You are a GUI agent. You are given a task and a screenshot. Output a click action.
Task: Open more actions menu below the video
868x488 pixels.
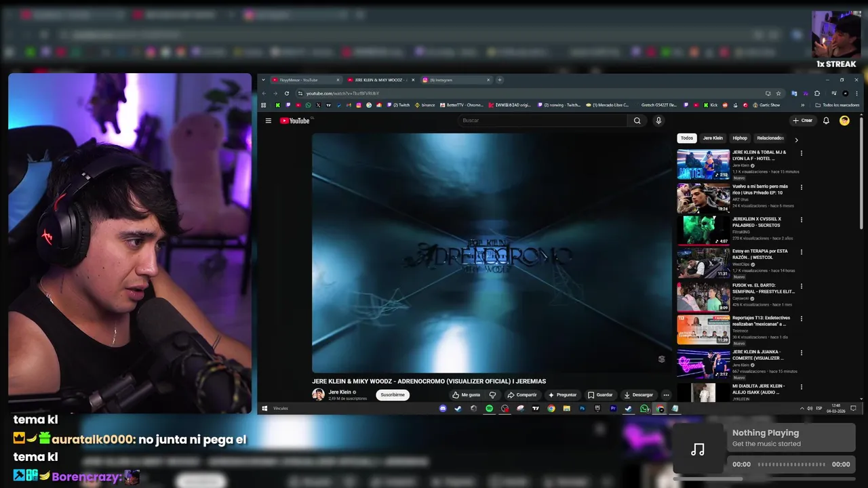(x=666, y=394)
